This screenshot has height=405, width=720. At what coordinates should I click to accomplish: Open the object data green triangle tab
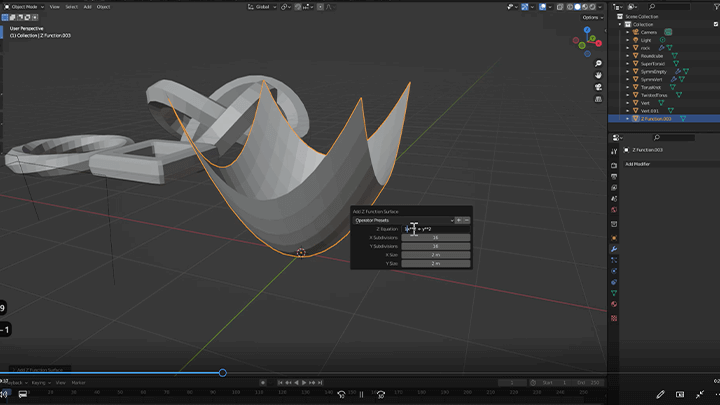[614, 293]
